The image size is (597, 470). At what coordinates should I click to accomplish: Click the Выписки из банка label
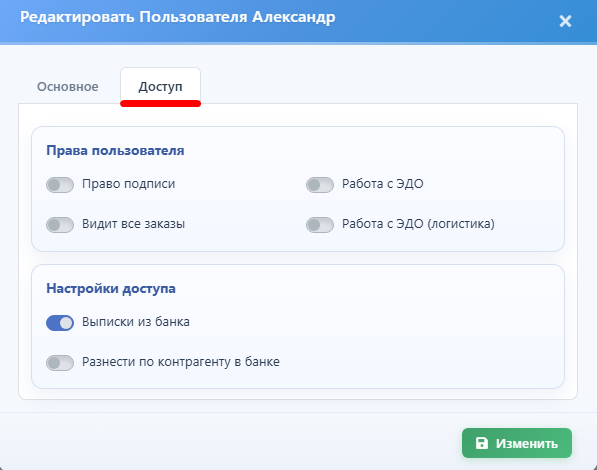click(x=136, y=322)
